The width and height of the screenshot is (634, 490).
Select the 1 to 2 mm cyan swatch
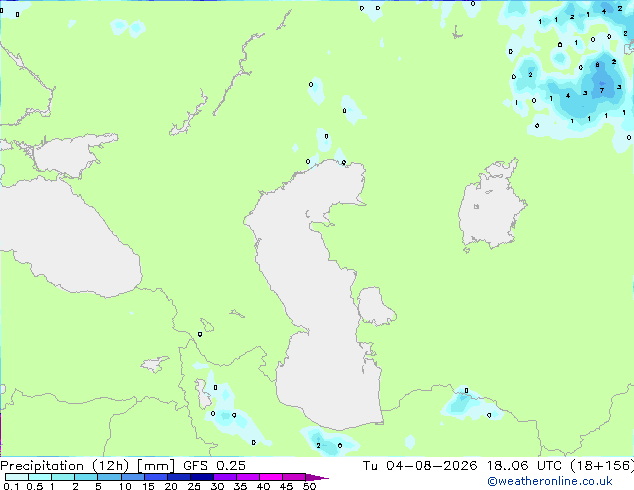(x=63, y=477)
